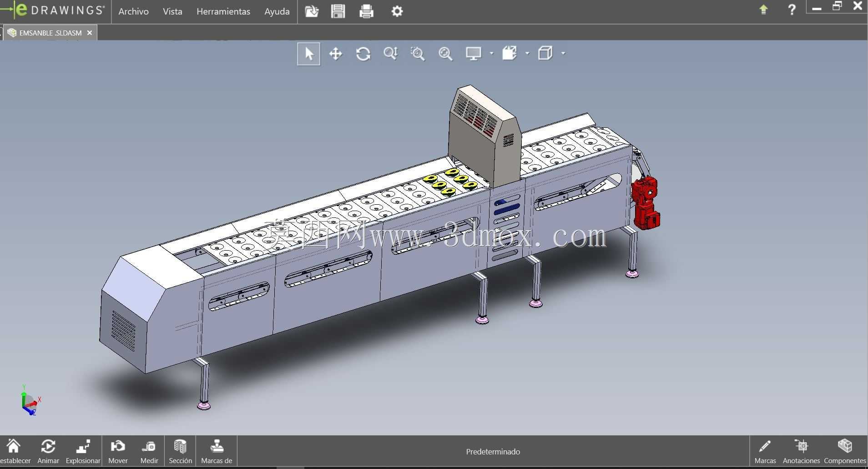Image resolution: width=868 pixels, height=469 pixels.
Task: Close the EMSANBLE .SLDASM tab
Action: (90, 33)
